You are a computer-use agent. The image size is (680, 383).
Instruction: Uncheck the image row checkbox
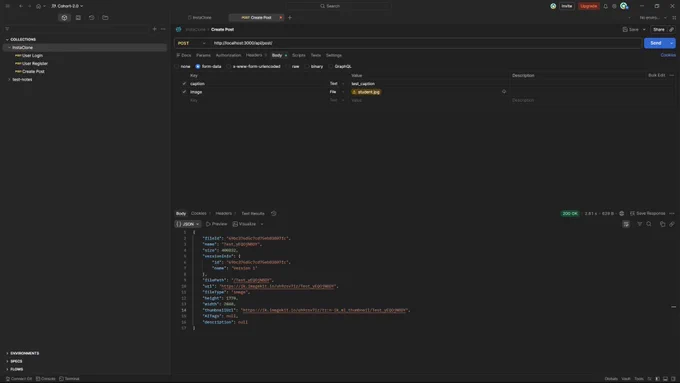pyautogui.click(x=184, y=92)
